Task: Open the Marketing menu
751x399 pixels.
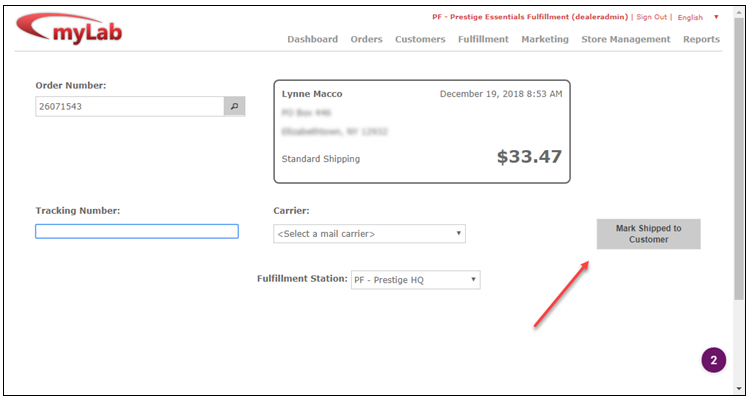Action: pyautogui.click(x=545, y=39)
